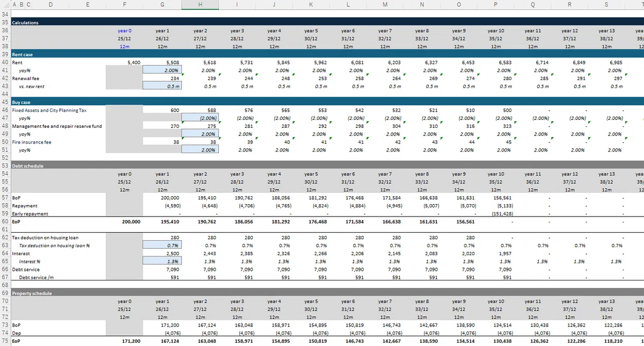Click the Buy case section heading
This screenshot has width=644, height=346.
click(21, 102)
